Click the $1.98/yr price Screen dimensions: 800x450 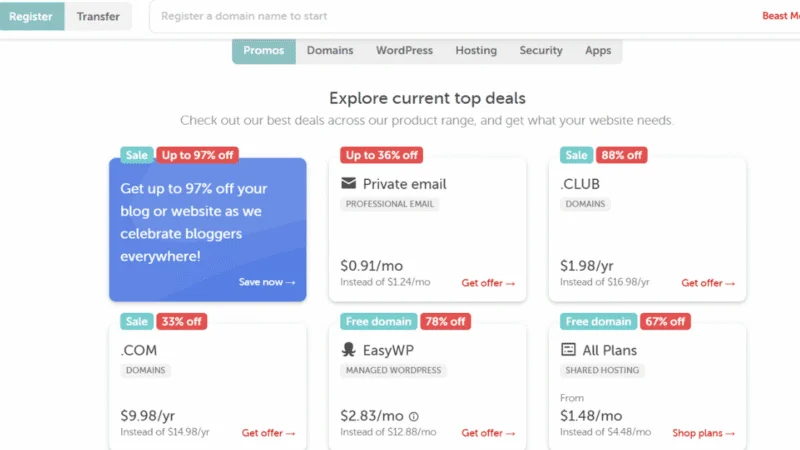[587, 266]
